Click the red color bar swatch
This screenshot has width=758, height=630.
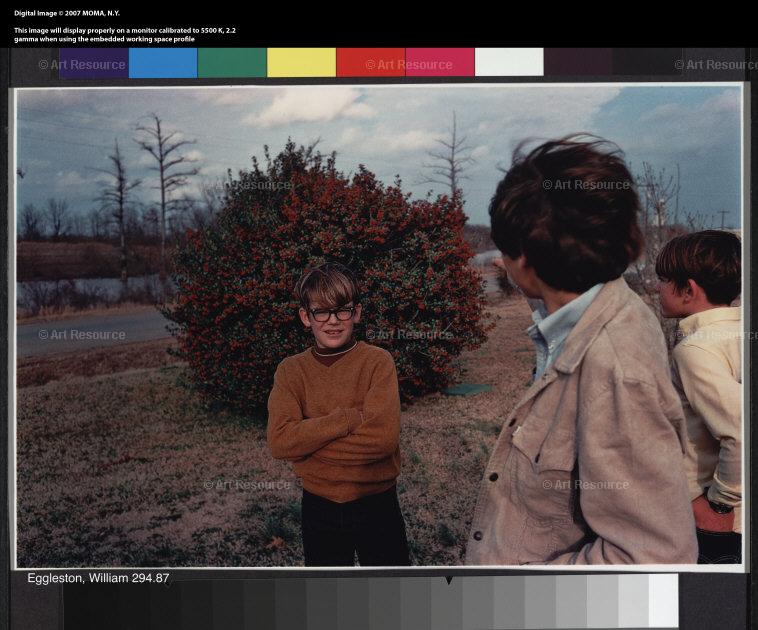tap(371, 62)
